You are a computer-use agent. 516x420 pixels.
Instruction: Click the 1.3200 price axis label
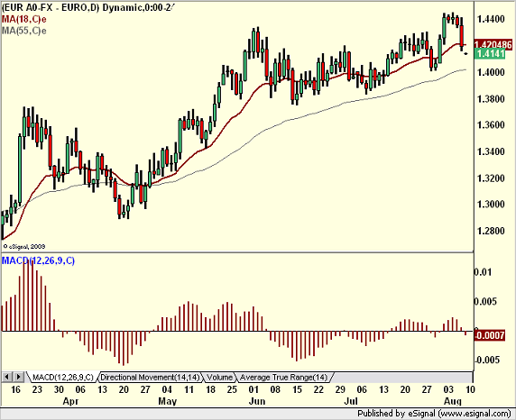pos(491,178)
